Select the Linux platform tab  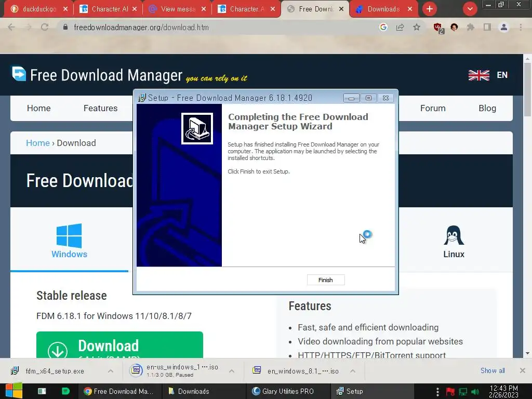click(454, 242)
